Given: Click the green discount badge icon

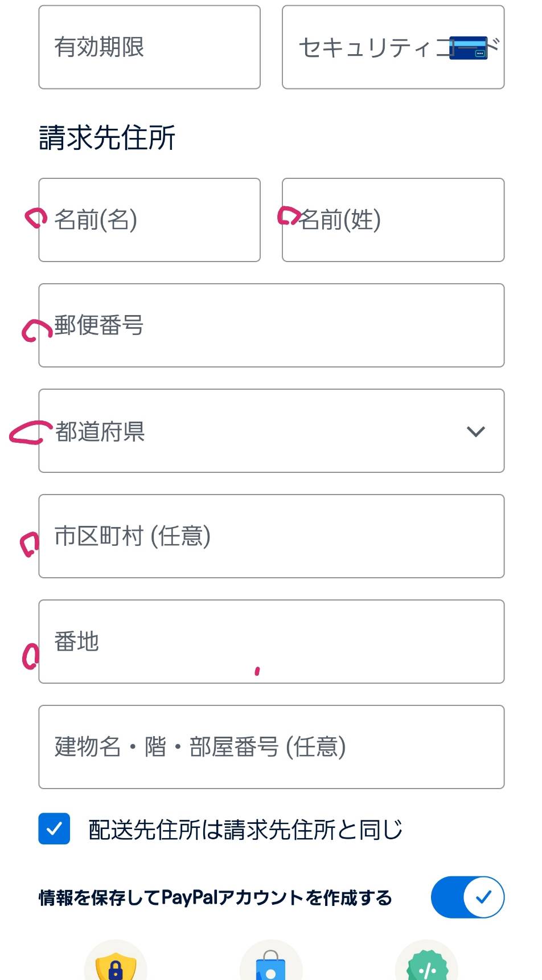Looking at the screenshot, I should tap(426, 966).
